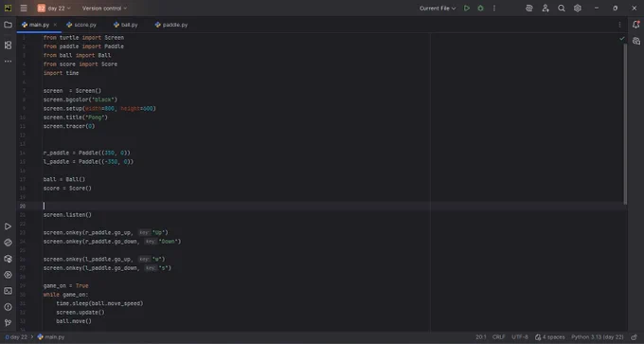Click the onkey r_paddle.go_down "Down" line
644x344 pixels.
(x=112, y=242)
